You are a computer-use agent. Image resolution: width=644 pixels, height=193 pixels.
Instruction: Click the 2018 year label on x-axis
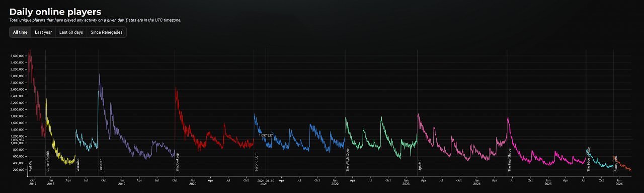point(51,183)
